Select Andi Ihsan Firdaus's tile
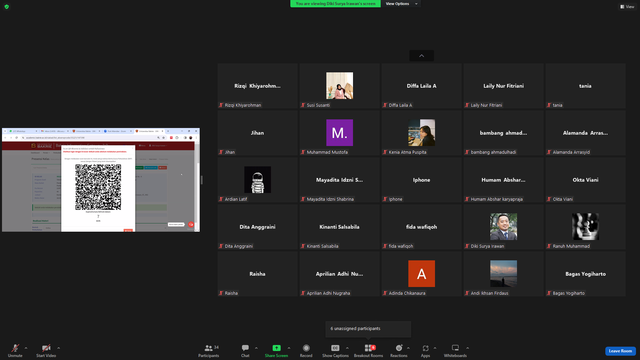This screenshot has width=640, height=360. tap(504, 273)
